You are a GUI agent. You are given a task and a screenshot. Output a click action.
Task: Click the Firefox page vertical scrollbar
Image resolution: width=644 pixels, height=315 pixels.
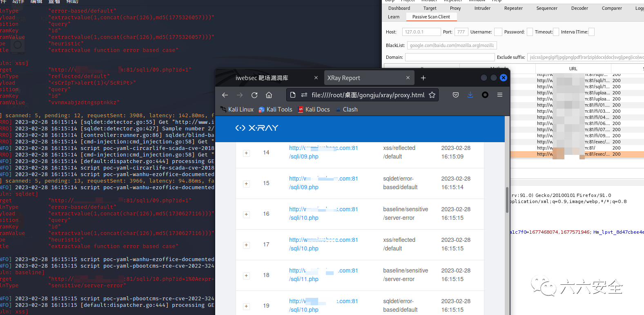click(x=507, y=200)
